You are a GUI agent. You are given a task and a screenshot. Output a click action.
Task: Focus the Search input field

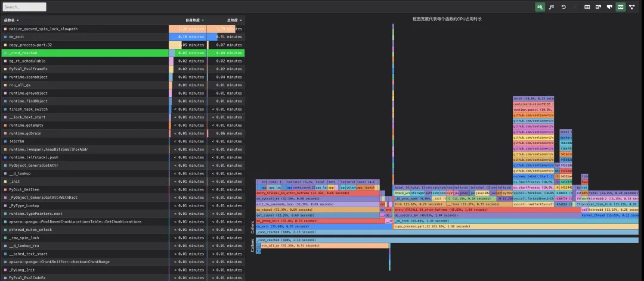tap(24, 7)
